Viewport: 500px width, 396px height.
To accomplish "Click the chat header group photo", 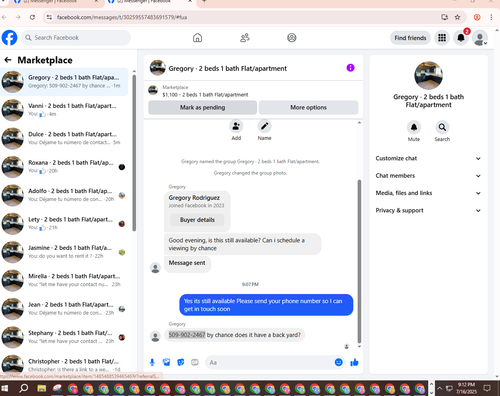I will click(x=158, y=68).
